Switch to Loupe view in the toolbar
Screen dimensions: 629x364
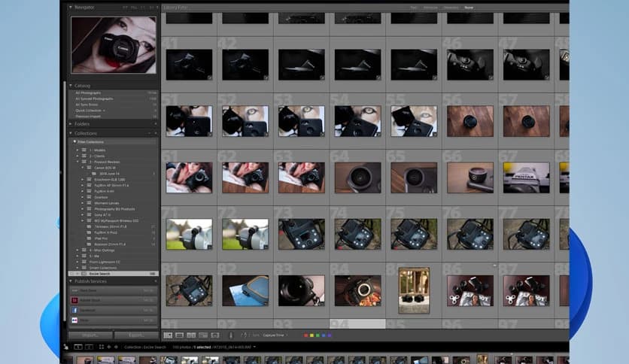(x=180, y=335)
